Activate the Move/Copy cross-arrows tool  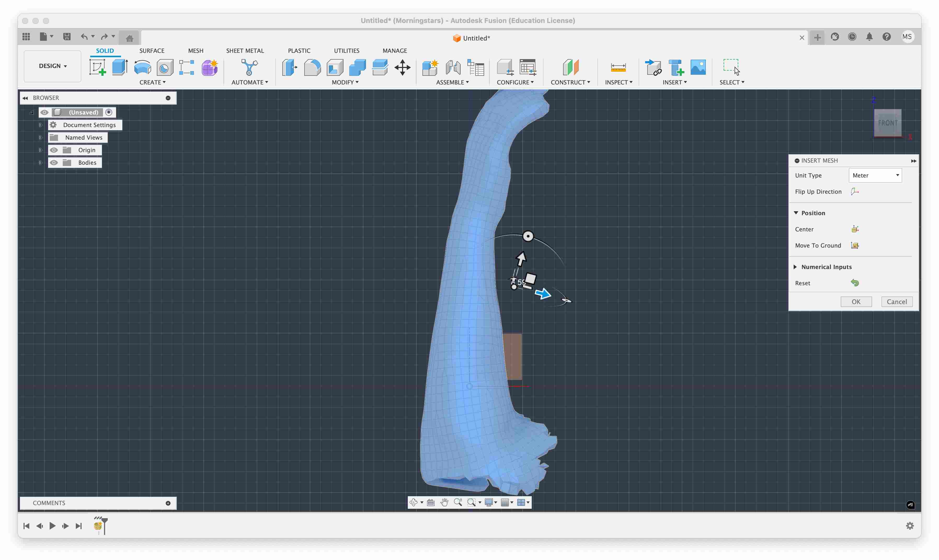tap(403, 67)
